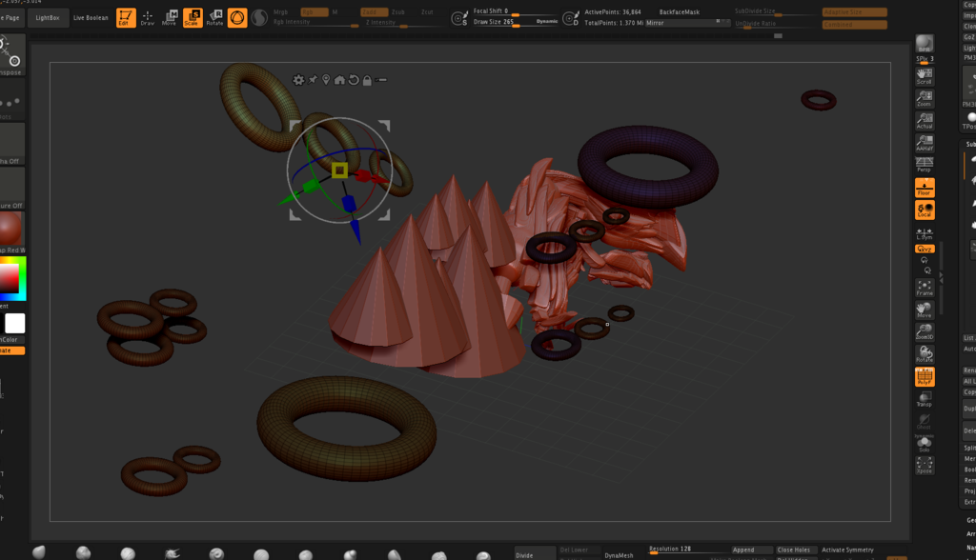Select the Zoom canvas tool
The image size is (976, 560).
tap(925, 98)
